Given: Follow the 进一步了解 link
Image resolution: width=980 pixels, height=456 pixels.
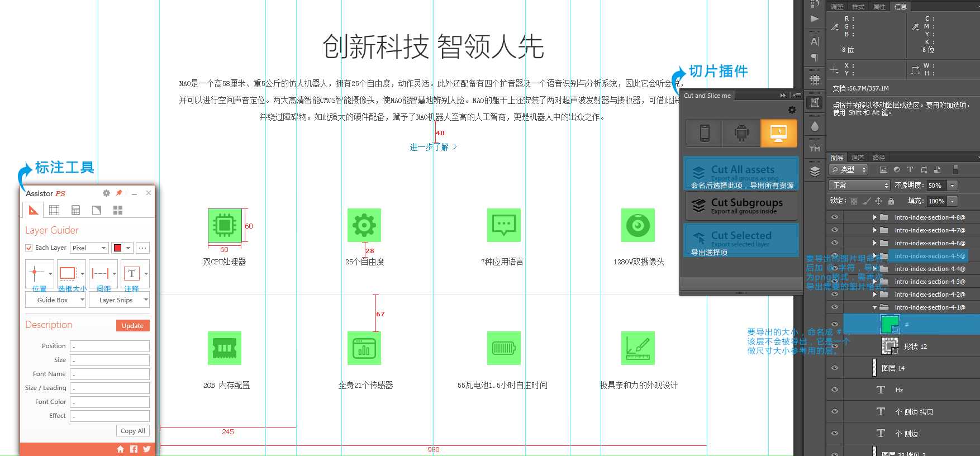Looking at the screenshot, I should [x=433, y=147].
